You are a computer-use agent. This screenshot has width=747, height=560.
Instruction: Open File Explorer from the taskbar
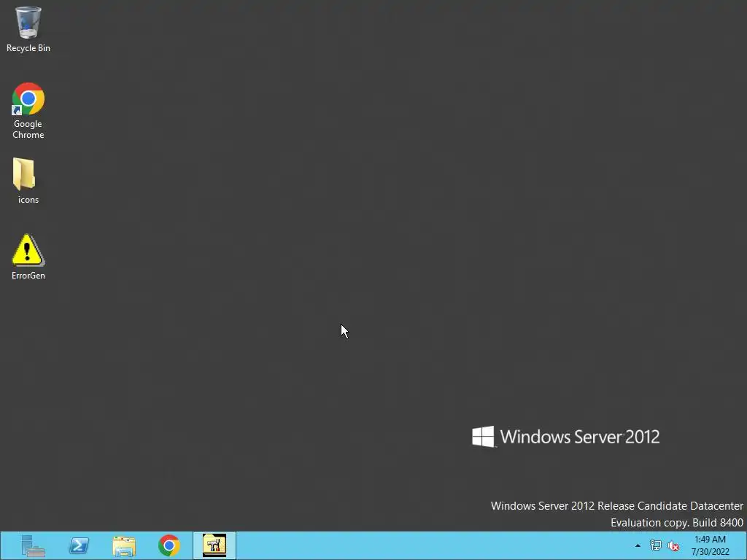pyautogui.click(x=124, y=545)
